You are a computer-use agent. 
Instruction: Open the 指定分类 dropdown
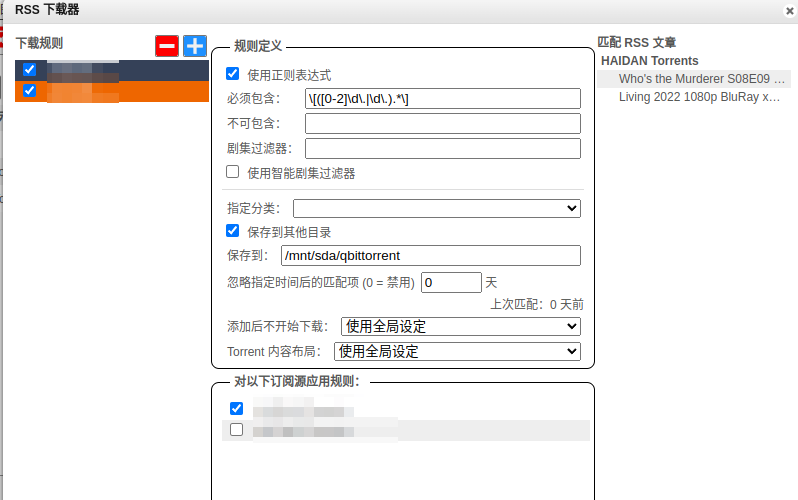pos(436,208)
